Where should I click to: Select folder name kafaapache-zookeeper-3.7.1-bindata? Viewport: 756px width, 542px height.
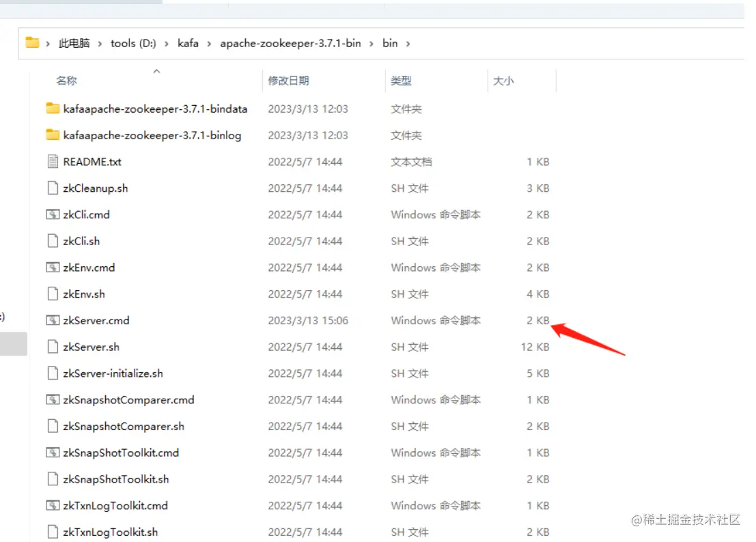[x=155, y=109]
